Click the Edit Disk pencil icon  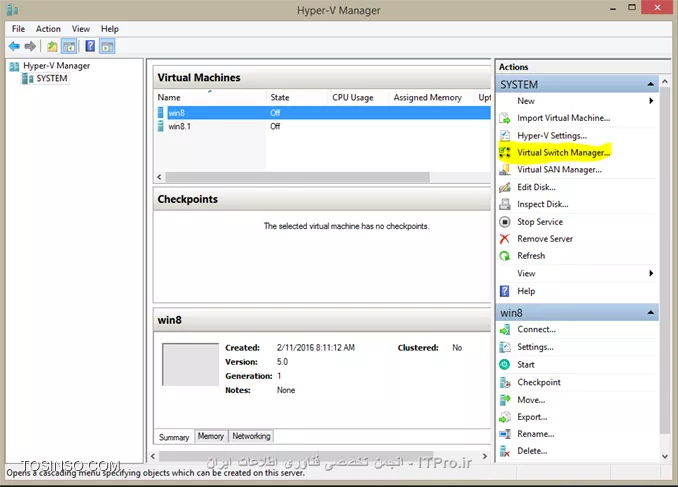pos(505,187)
